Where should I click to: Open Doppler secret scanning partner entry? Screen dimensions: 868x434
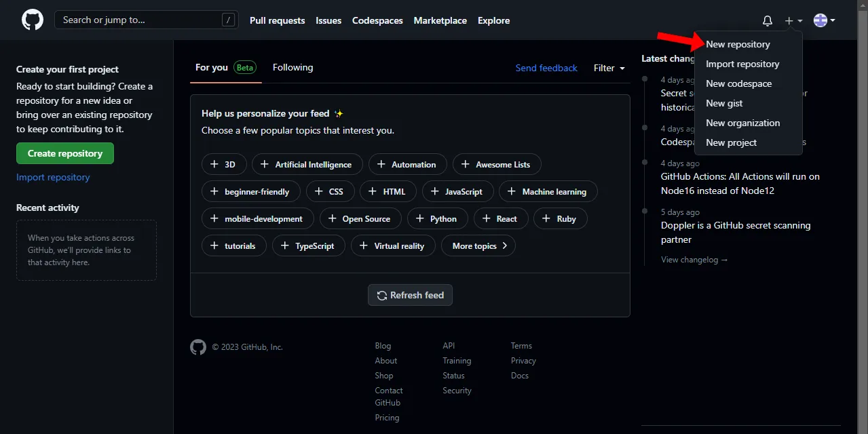click(x=736, y=233)
